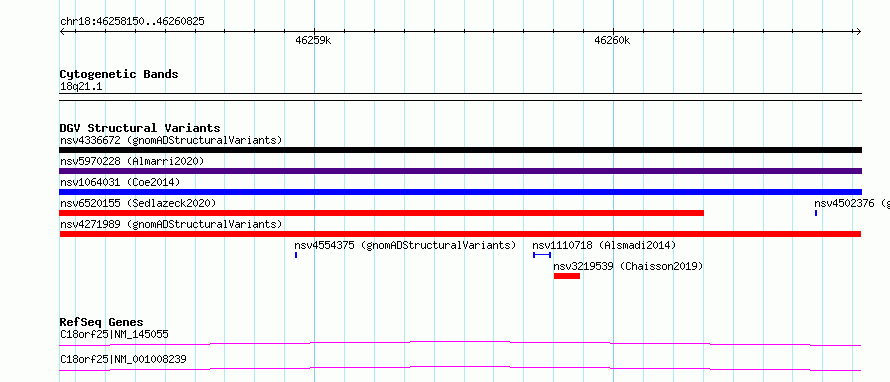
Task: Open the nsv4336672 (gnomADStructuralVariants) label
Action: click(x=171, y=140)
